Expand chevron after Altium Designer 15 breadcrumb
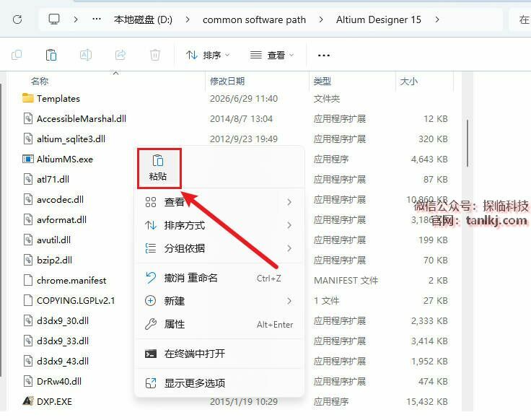Screen dimensions: 531x420 [437, 19]
